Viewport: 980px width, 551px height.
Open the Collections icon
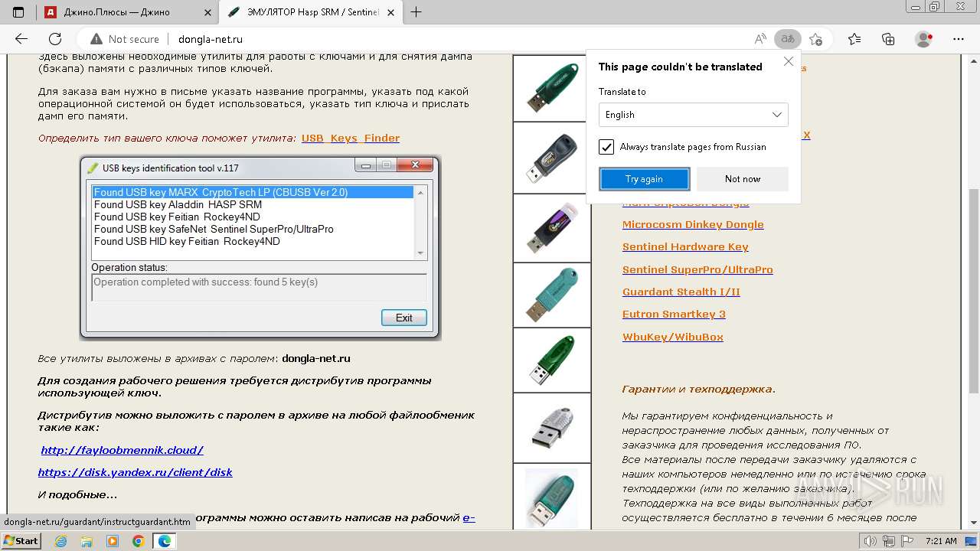(x=888, y=39)
